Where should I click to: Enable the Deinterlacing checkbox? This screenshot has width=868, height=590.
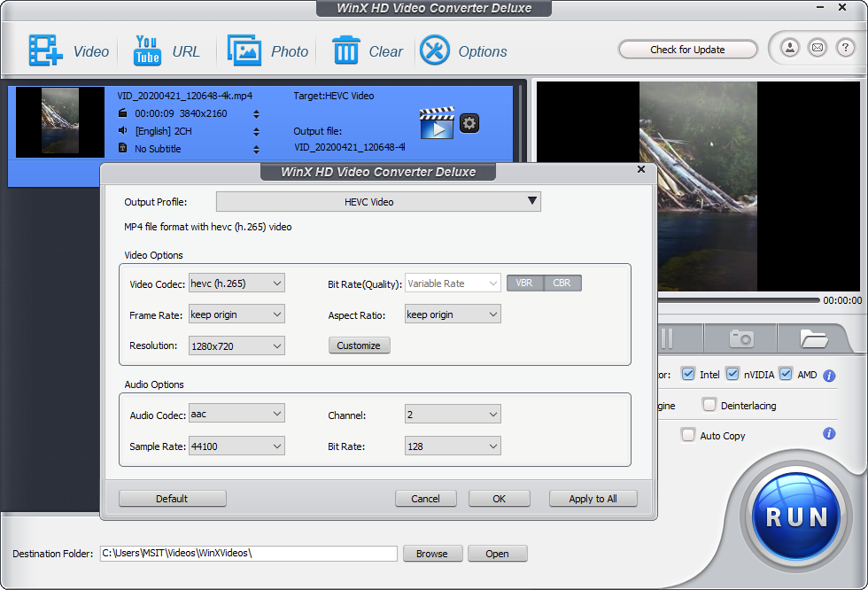point(709,404)
